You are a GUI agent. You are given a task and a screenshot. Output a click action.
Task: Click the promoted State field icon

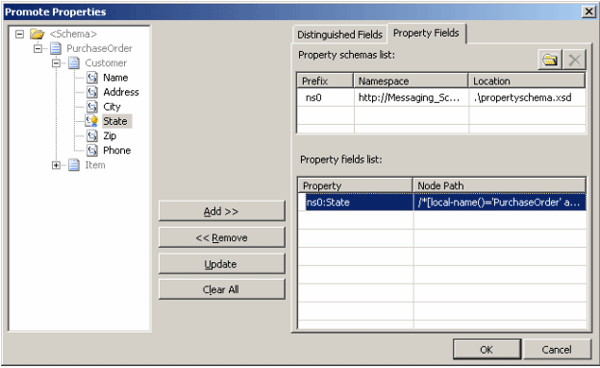click(x=92, y=121)
